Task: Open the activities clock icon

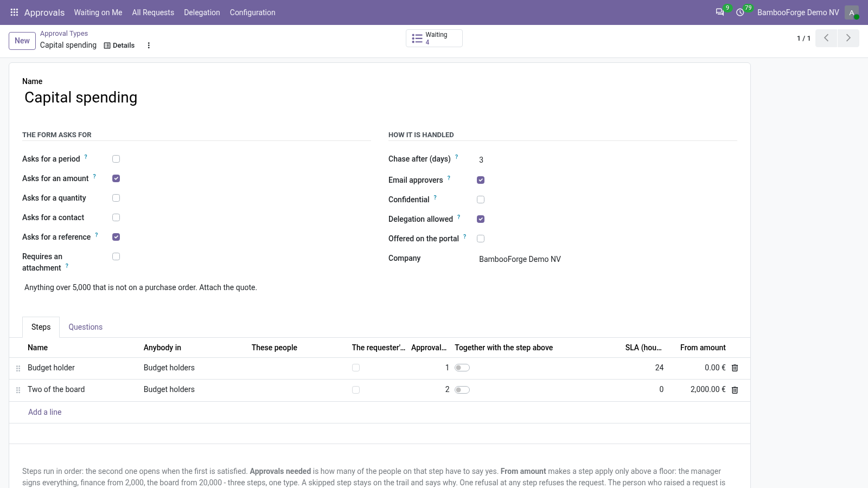Action: (740, 12)
